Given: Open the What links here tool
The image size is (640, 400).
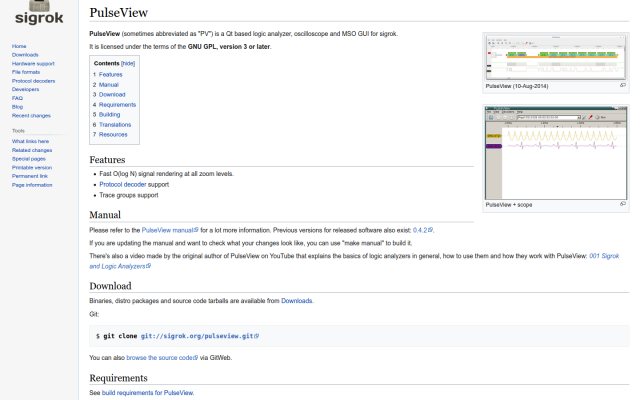Looking at the screenshot, I should [x=31, y=141].
